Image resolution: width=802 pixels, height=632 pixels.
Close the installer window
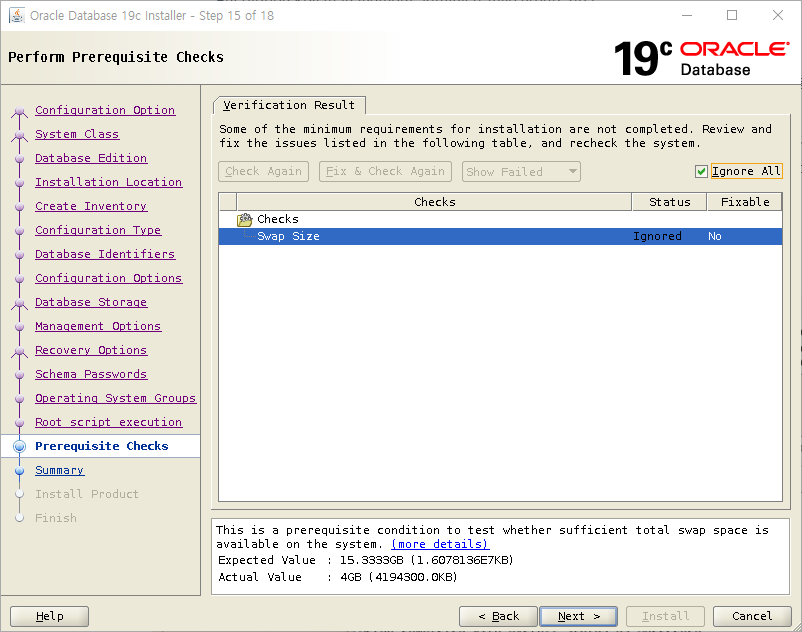[x=777, y=15]
